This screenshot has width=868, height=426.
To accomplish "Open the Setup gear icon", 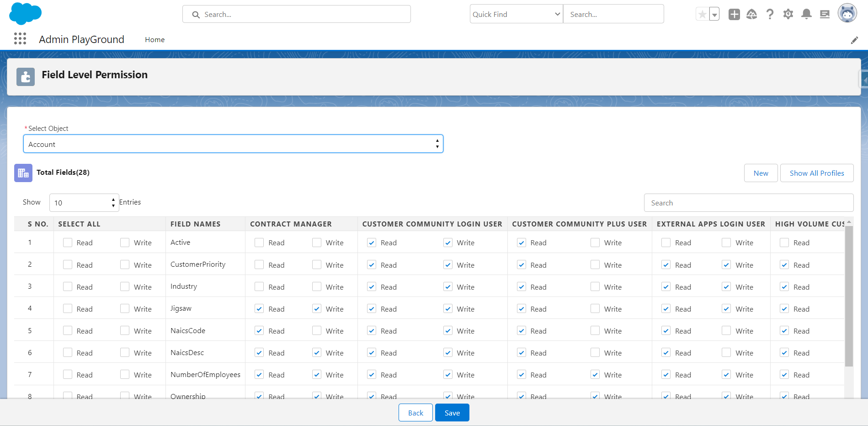I will [x=788, y=15].
